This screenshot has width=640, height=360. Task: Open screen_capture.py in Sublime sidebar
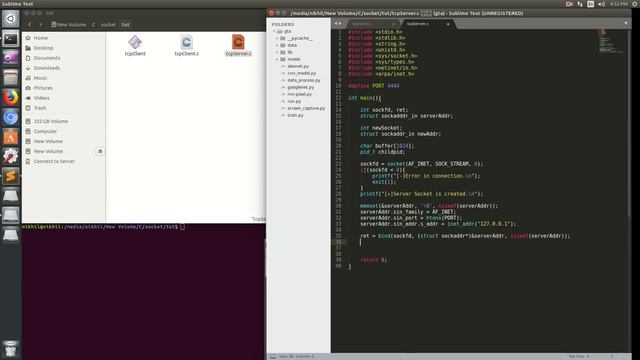coord(306,108)
